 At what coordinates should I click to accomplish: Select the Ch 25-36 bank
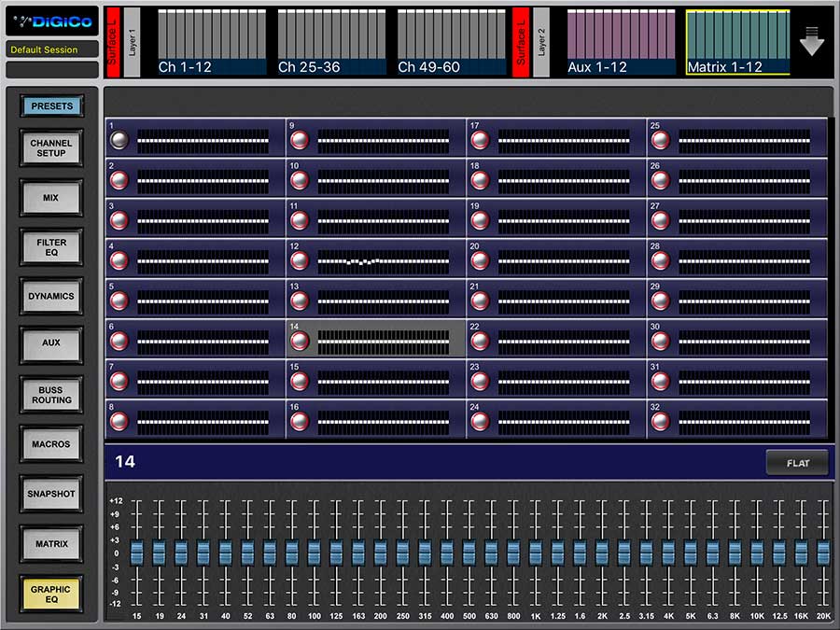coord(331,42)
